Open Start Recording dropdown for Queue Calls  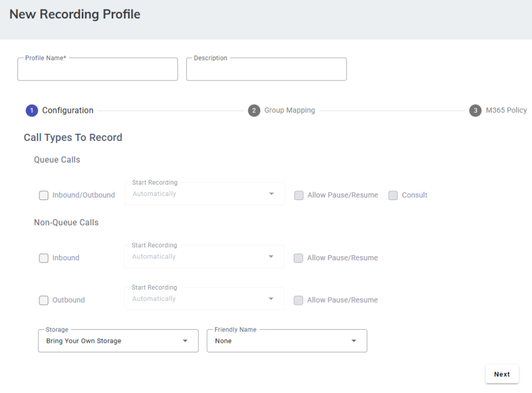[x=204, y=194]
